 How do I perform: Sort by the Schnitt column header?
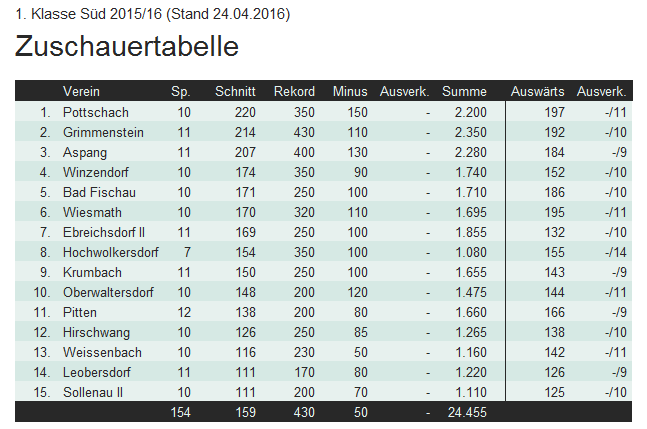(235, 91)
